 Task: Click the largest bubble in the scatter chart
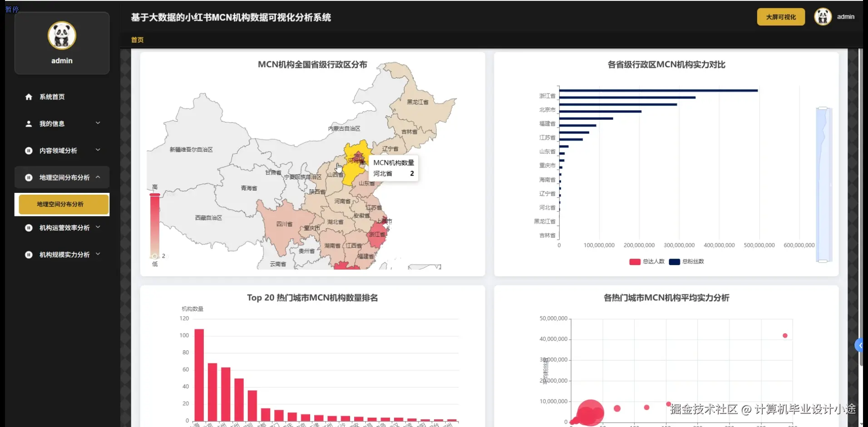(590, 412)
